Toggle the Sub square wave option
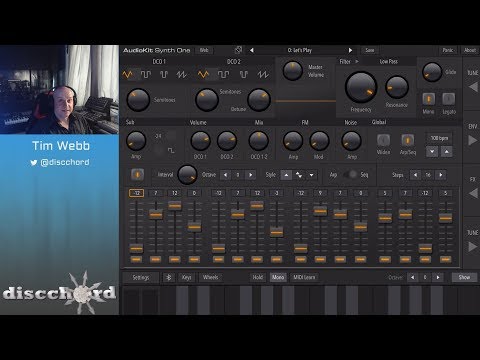The width and height of the screenshot is (480, 360). point(171,150)
